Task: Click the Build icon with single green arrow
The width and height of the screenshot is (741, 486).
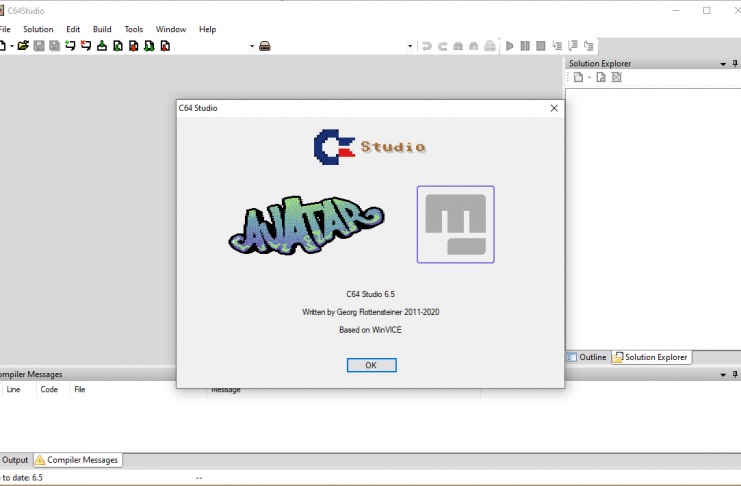Action: (118, 46)
